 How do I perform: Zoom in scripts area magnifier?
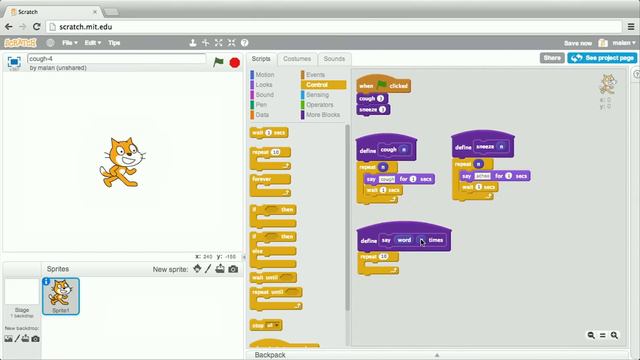point(614,335)
